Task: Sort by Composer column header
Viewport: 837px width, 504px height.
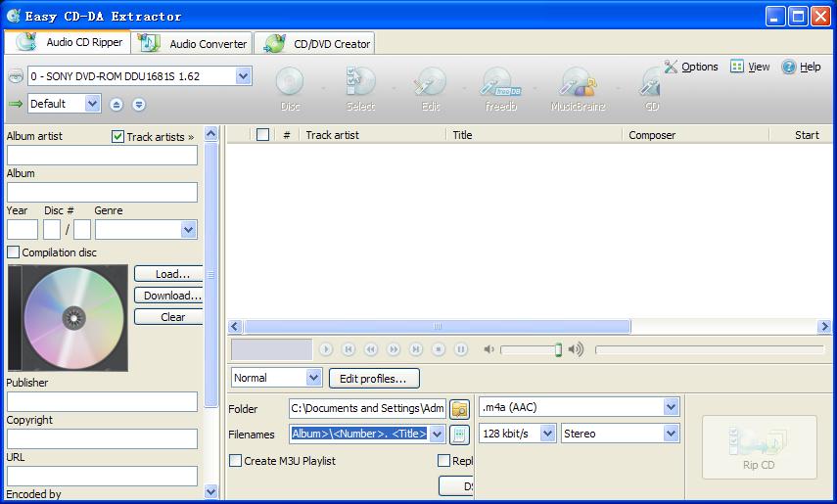Action: click(696, 135)
